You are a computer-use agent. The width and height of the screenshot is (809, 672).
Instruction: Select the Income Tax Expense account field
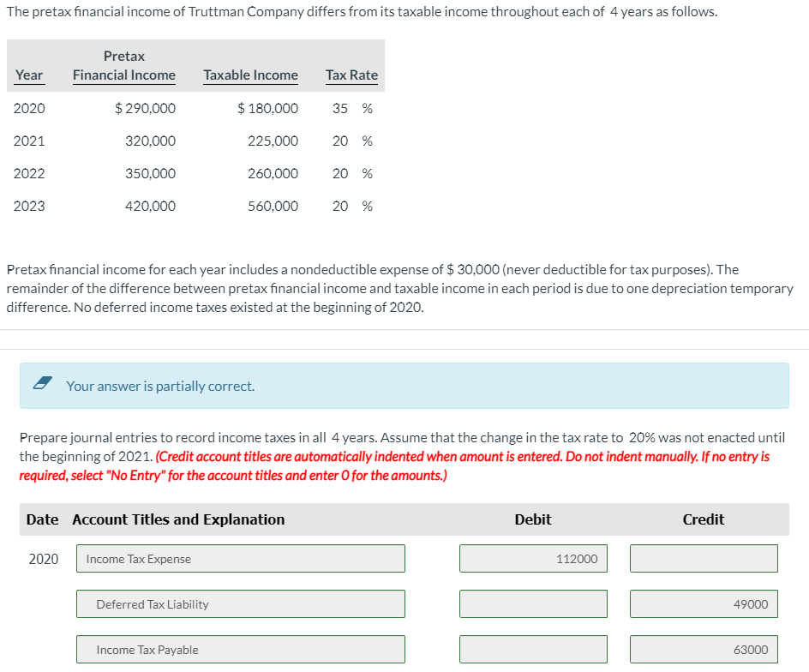tap(241, 559)
